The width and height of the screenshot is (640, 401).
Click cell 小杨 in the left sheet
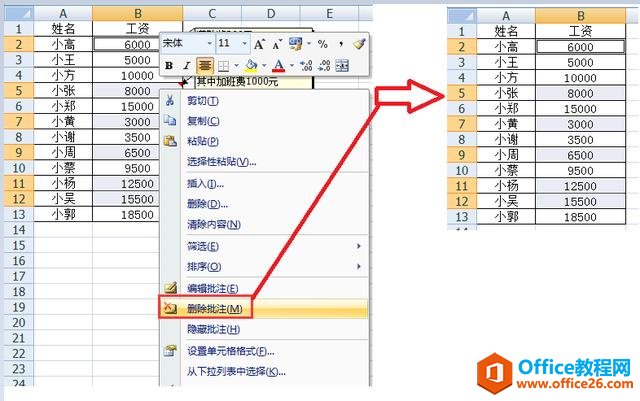pos(63,183)
